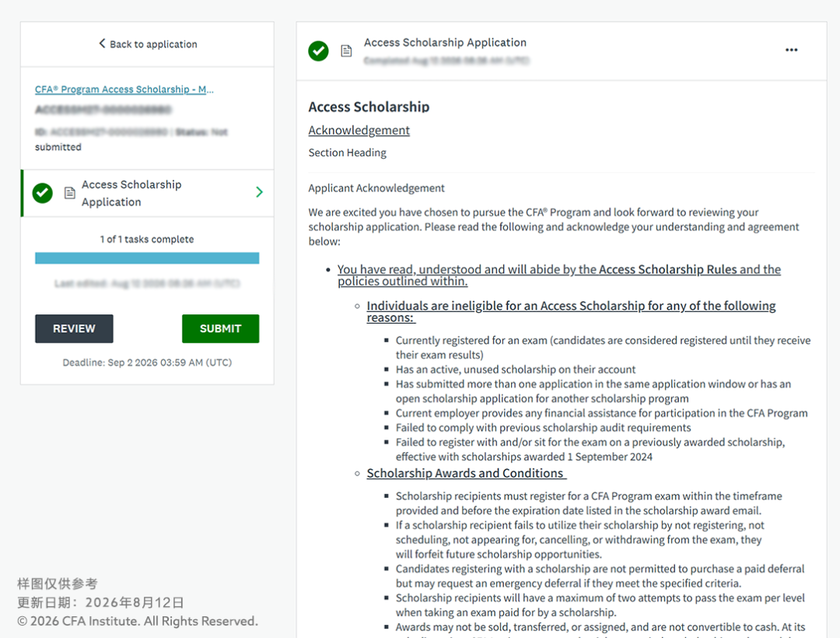The width and height of the screenshot is (840, 638).
Task: Click '1 of 1 tasks complete' text
Action: pyautogui.click(x=147, y=239)
